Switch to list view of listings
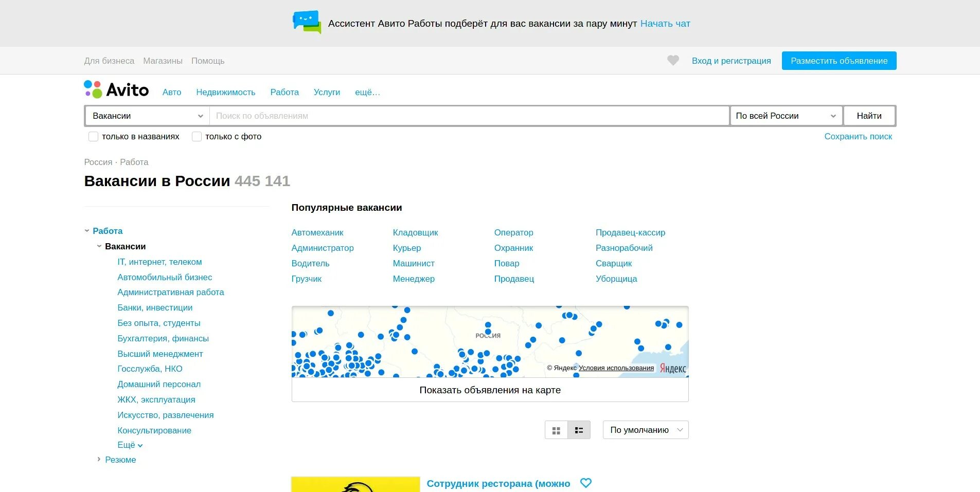This screenshot has width=980, height=492. point(579,430)
